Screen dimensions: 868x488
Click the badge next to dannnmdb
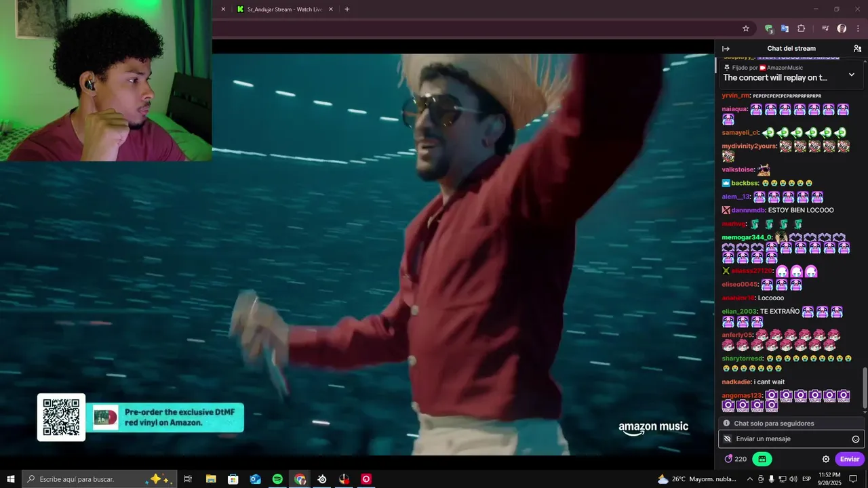pyautogui.click(x=726, y=210)
